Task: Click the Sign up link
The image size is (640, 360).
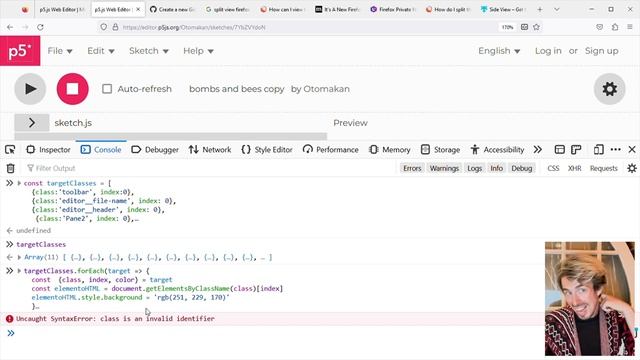Action: (x=601, y=51)
